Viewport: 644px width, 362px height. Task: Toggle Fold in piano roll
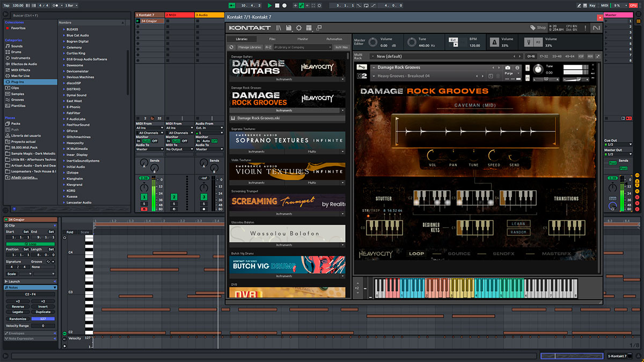pyautogui.click(x=70, y=232)
